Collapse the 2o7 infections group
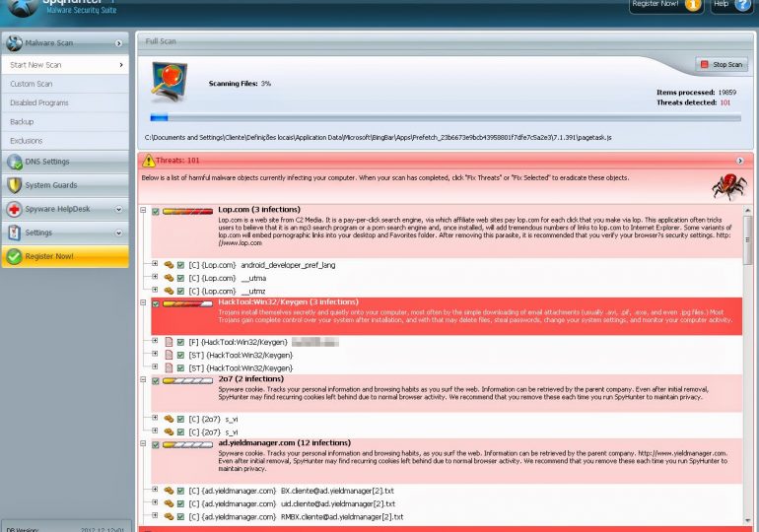This screenshot has width=759, height=532. click(144, 379)
